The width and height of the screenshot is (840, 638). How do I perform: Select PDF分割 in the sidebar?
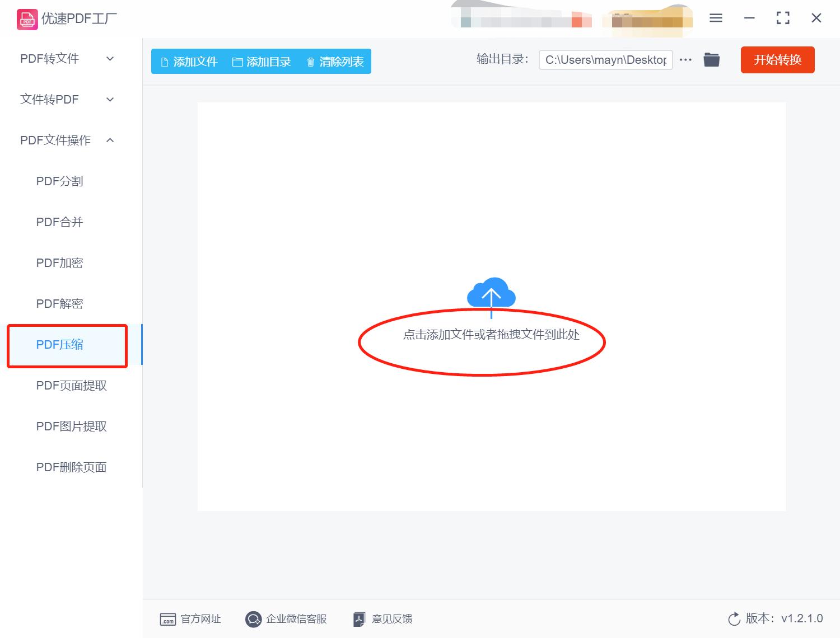pos(59,181)
